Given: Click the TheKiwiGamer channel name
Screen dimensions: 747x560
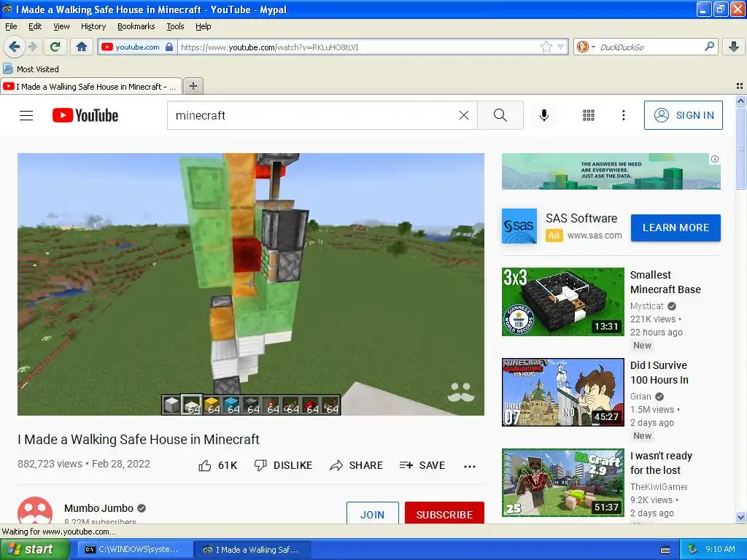Looking at the screenshot, I should (x=659, y=486).
